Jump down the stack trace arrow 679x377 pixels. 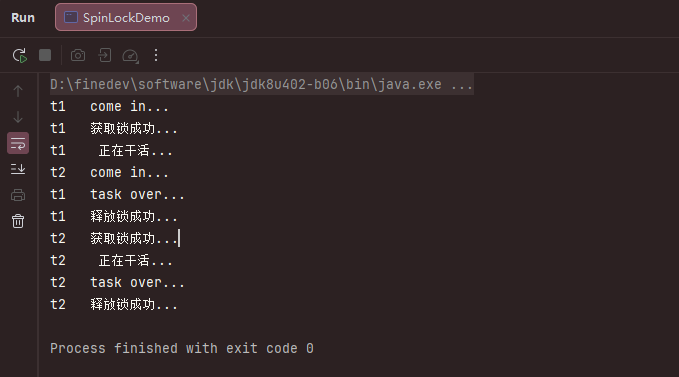[x=18, y=117]
